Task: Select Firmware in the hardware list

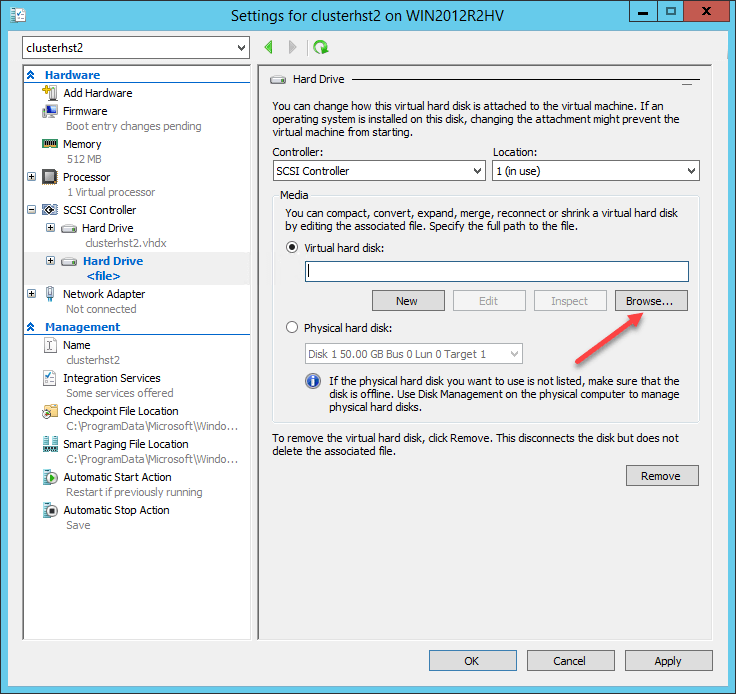Action: (x=85, y=111)
